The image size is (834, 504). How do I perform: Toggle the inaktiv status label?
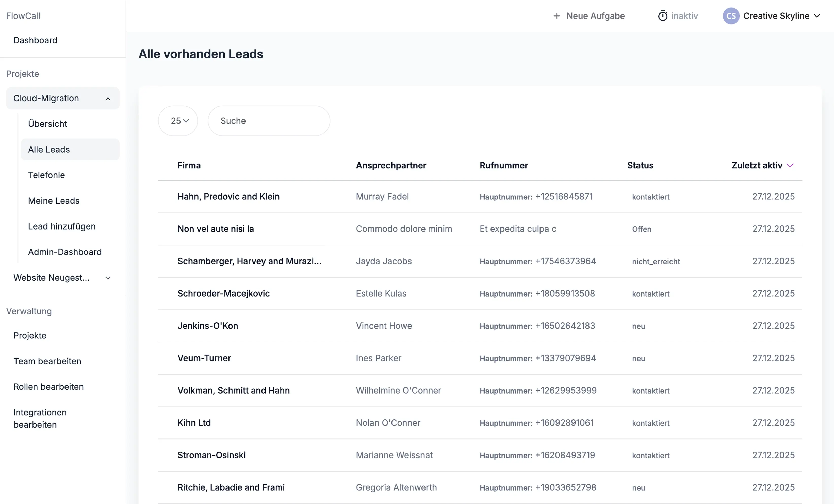click(x=684, y=16)
